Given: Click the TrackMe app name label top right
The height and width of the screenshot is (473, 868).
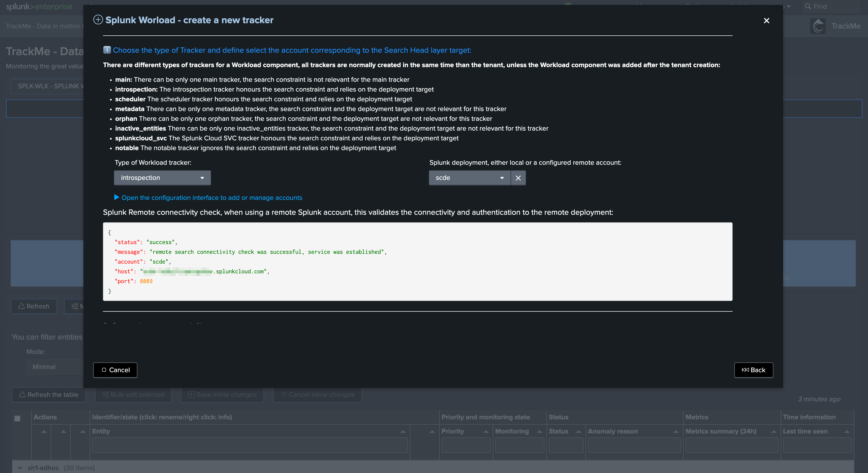Looking at the screenshot, I should 846,26.
